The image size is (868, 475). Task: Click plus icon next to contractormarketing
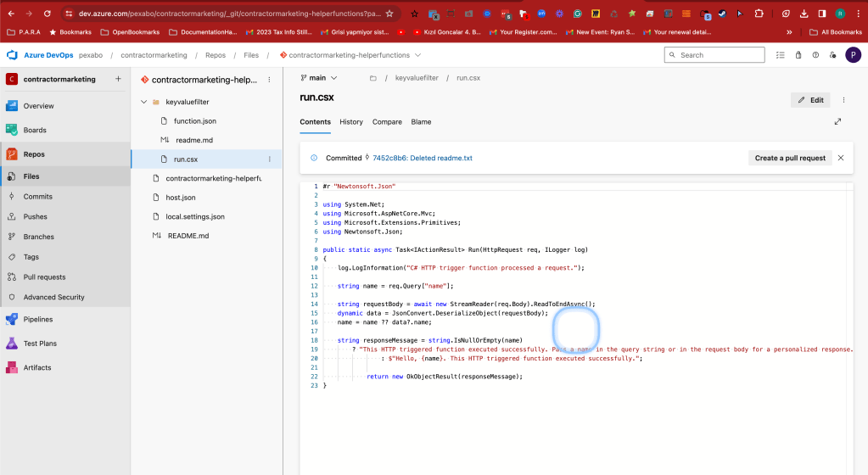click(x=118, y=79)
